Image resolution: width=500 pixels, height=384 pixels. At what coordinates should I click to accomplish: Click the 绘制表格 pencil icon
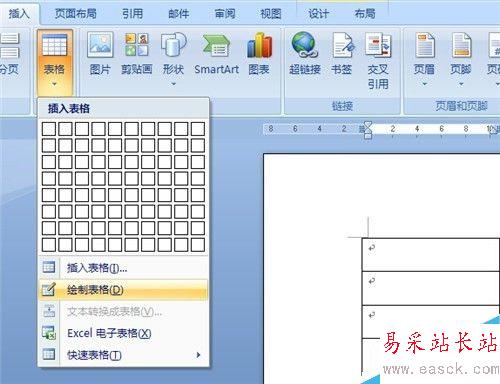pyautogui.click(x=49, y=289)
